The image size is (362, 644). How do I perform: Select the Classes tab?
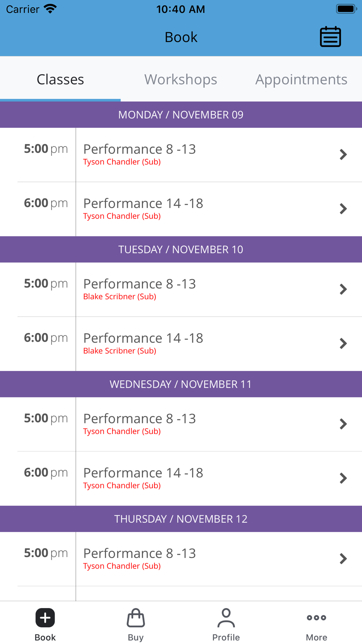60,79
